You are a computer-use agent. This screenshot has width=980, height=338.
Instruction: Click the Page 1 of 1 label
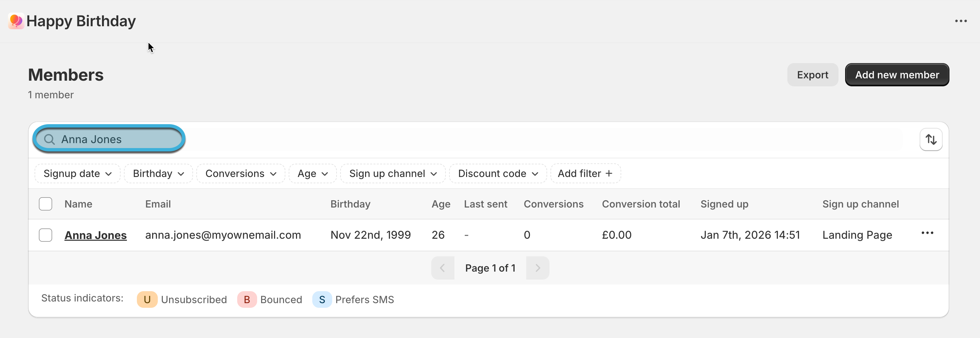pos(490,268)
